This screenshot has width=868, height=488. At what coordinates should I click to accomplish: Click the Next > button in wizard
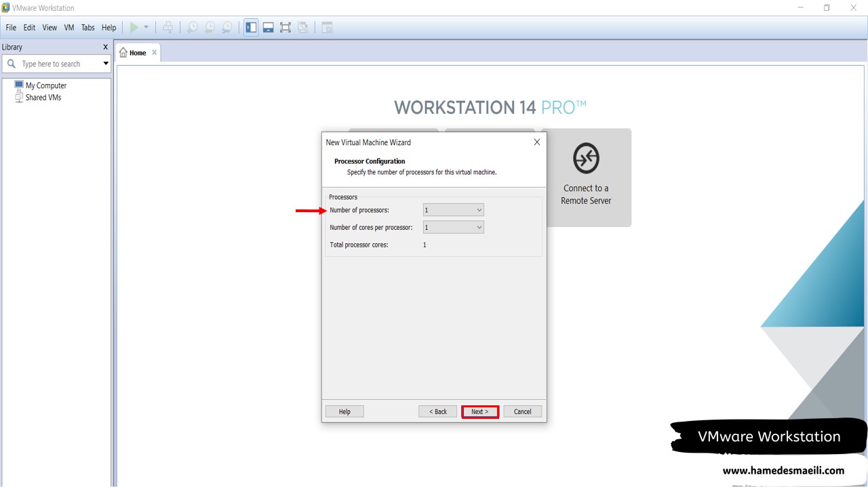480,411
